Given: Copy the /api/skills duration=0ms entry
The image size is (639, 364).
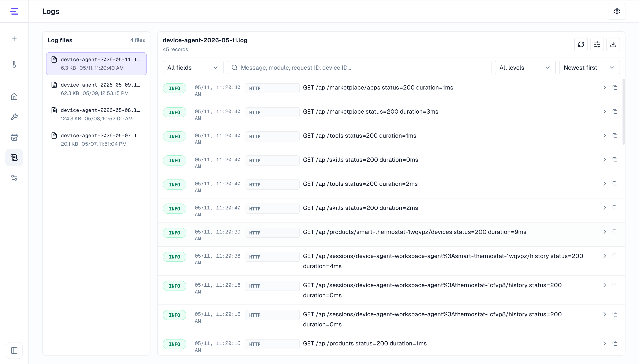Looking at the screenshot, I should pos(615,160).
